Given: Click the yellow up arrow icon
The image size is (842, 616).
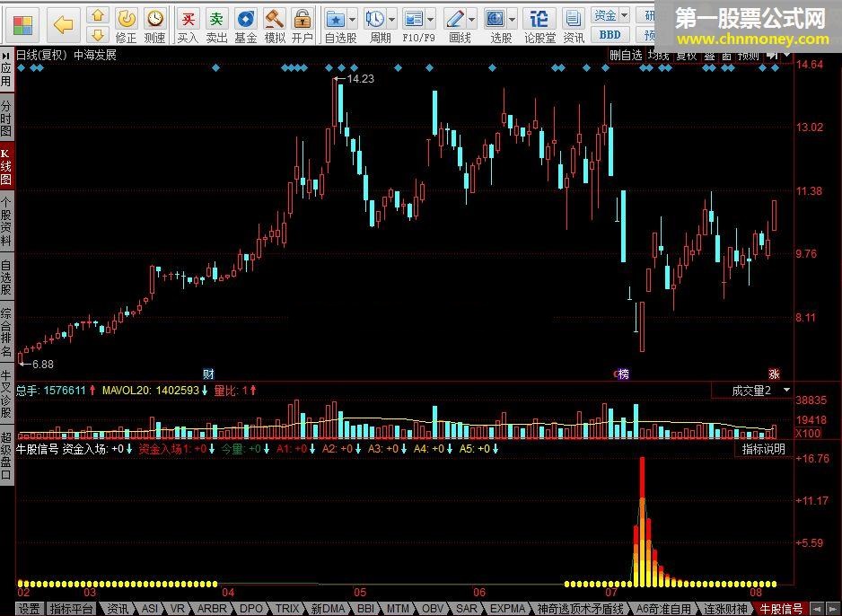Looking at the screenshot, I should point(98,16).
